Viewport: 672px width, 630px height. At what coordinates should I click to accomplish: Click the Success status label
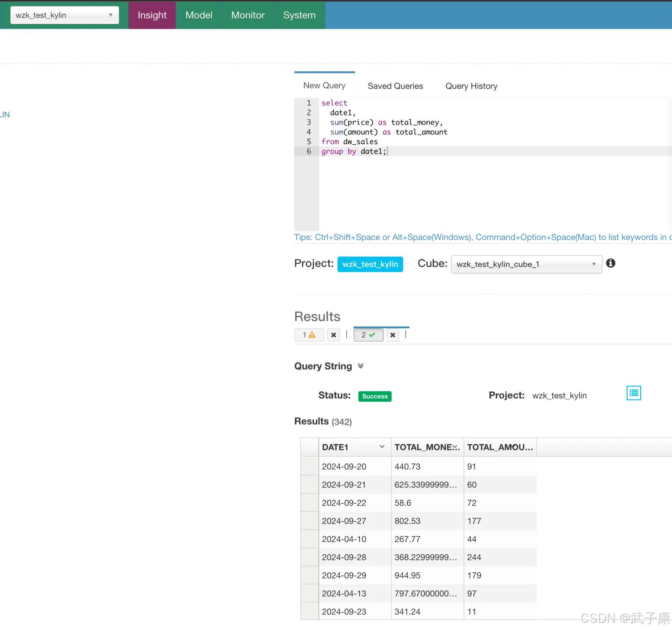coord(375,396)
